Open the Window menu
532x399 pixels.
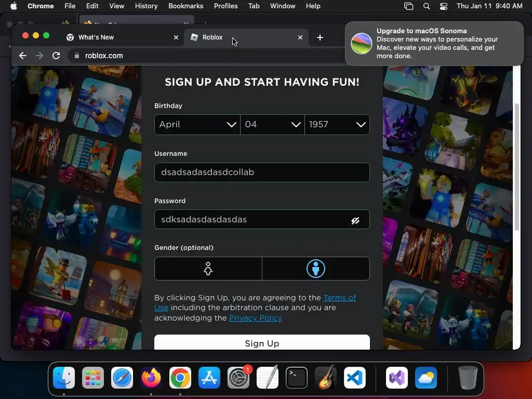[283, 6]
